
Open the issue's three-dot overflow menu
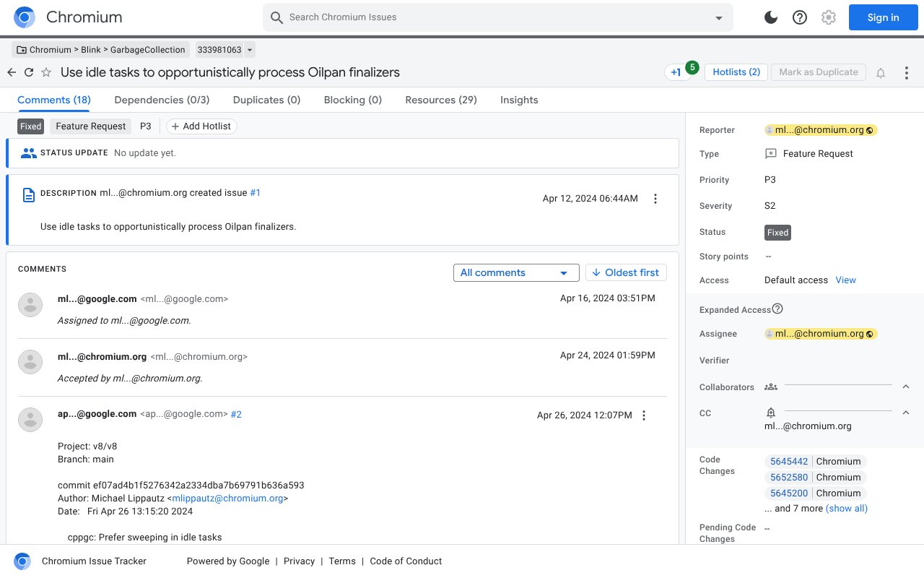[x=907, y=72]
